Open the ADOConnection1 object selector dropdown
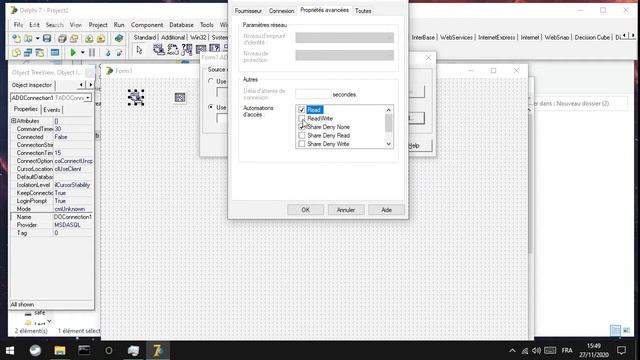The height and width of the screenshot is (360, 640). click(x=88, y=98)
